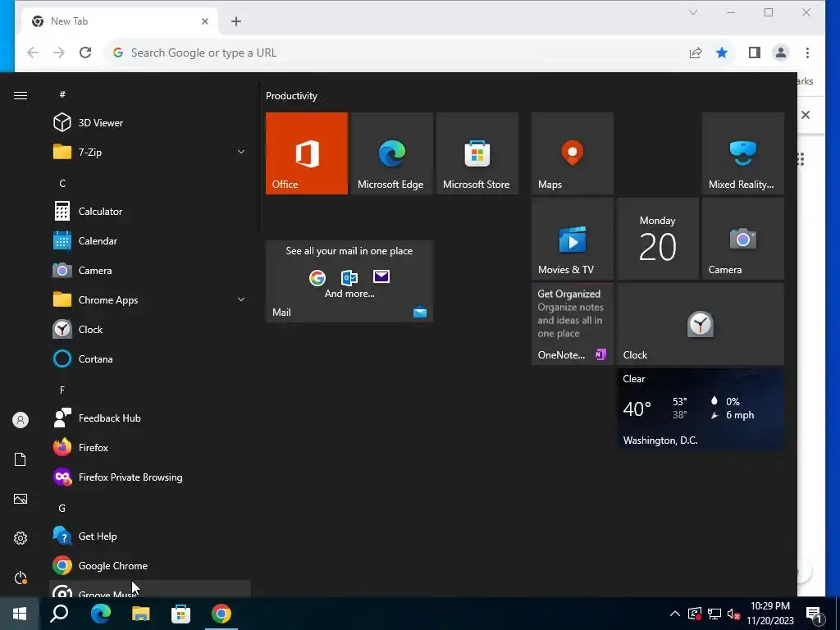Open Feedback Hub from app list
The image size is (840, 630).
[x=150, y=418]
